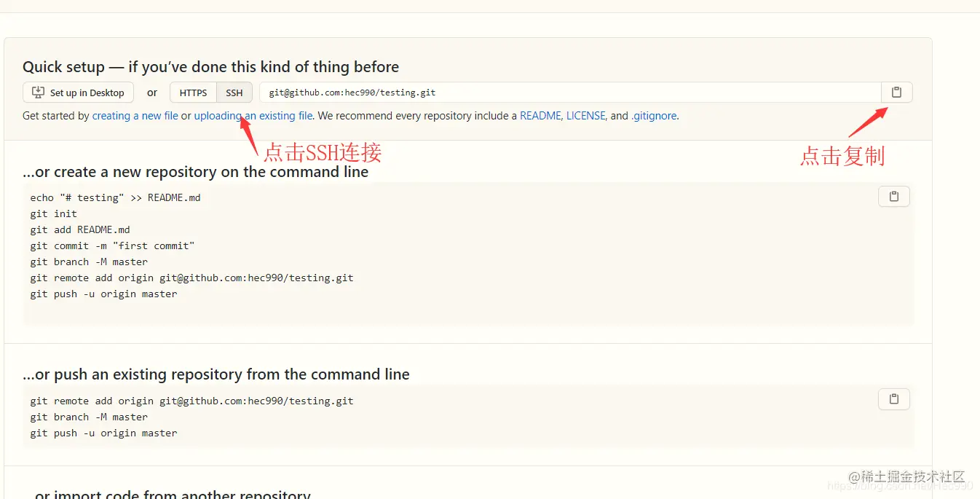Click the push an existing repository heading
The width and height of the screenshot is (980, 499).
click(216, 374)
